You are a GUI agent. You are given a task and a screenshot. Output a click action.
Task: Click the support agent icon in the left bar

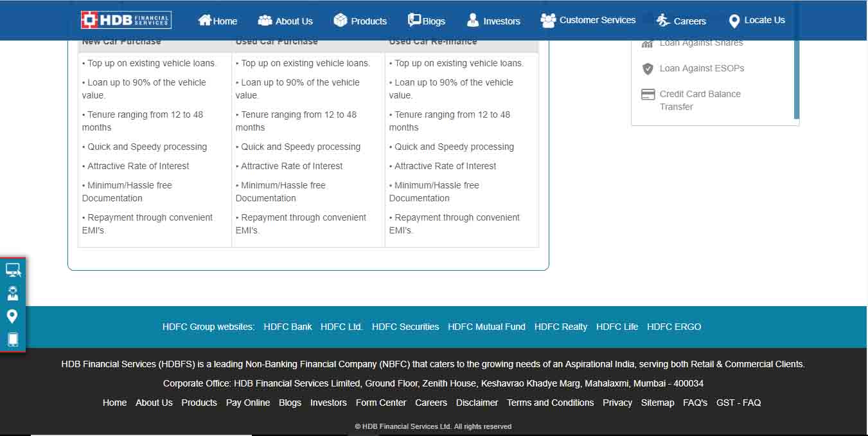click(13, 293)
